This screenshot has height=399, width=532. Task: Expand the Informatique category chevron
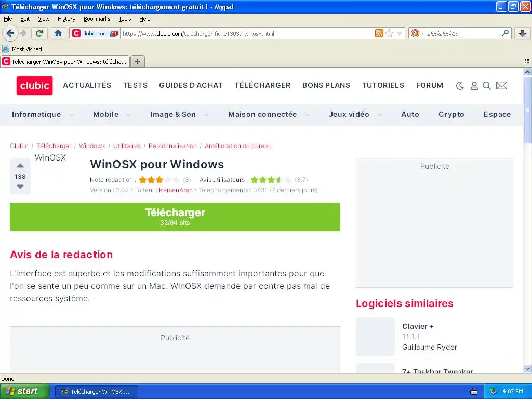72,115
